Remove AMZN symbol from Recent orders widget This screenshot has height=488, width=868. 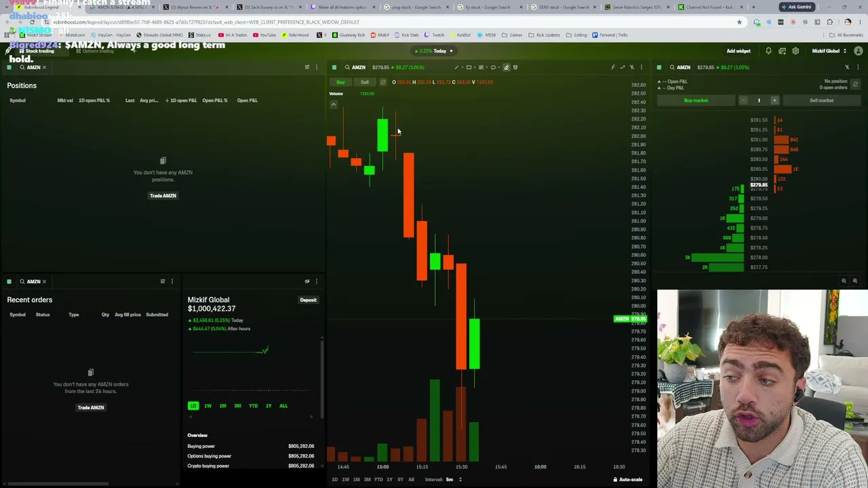click(44, 281)
